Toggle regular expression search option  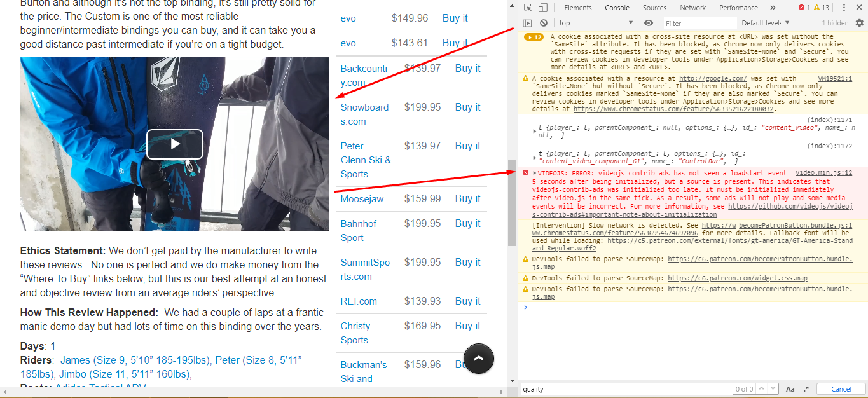coord(806,389)
